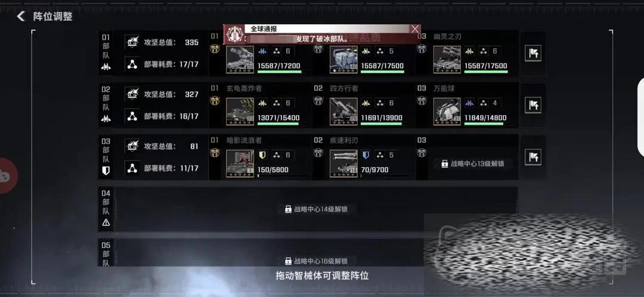Click the 部署耗费 icon in 02 部队

click(x=132, y=116)
